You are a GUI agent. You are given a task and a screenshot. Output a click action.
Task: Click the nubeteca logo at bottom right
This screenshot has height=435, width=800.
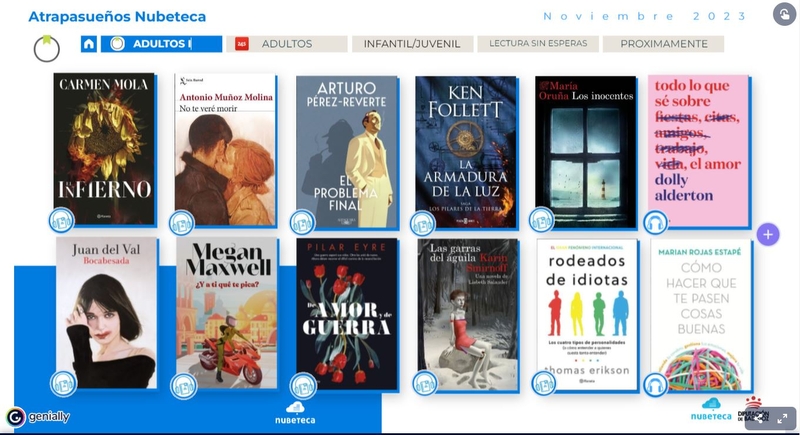(711, 410)
